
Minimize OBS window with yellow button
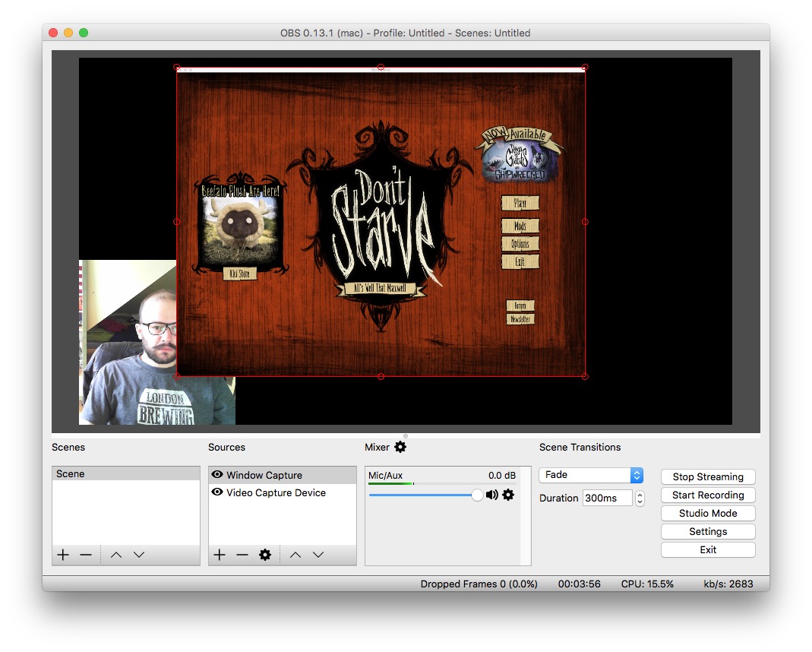68,33
